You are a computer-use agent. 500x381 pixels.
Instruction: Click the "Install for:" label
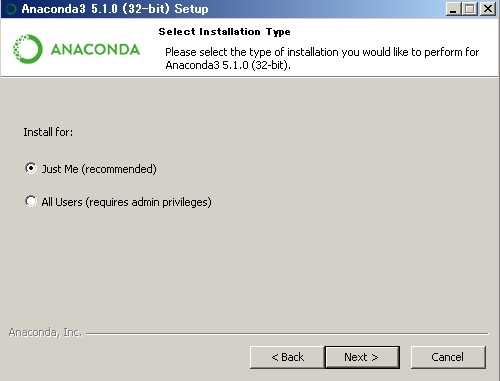coord(48,132)
